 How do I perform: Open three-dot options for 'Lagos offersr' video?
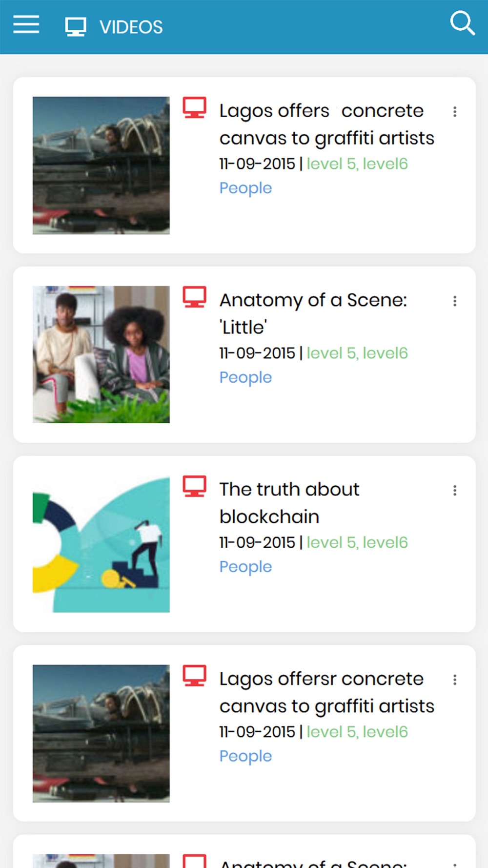[455, 680]
